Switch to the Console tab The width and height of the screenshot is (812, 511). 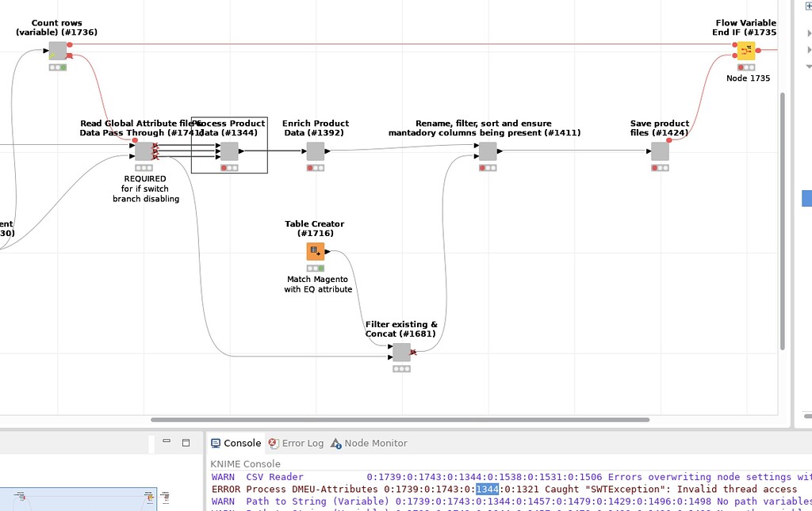(x=236, y=444)
